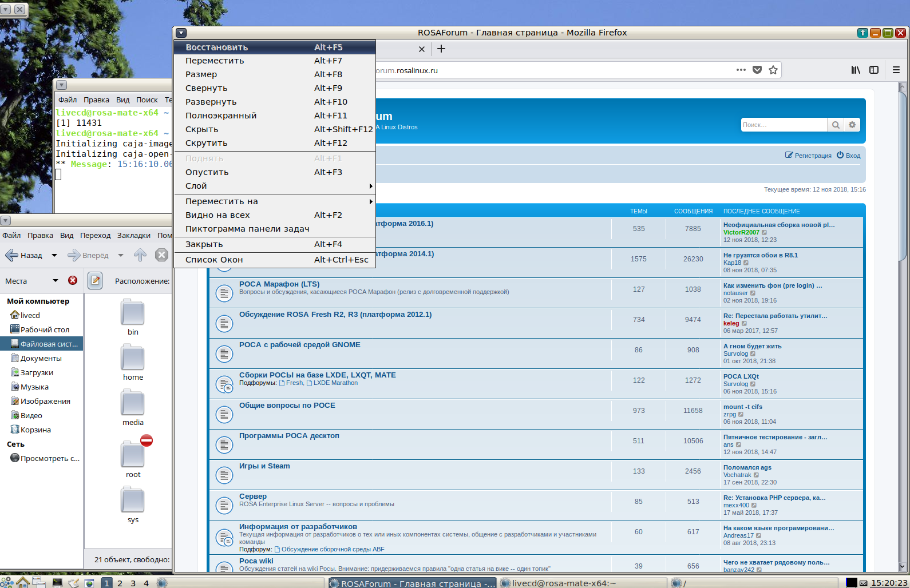Viewport: 910px width, 588px height.
Task: Choose Размер in window menu
Action: pos(275,74)
